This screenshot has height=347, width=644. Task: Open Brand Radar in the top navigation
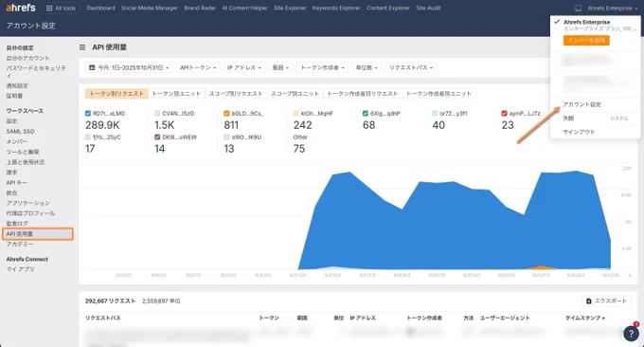click(200, 9)
